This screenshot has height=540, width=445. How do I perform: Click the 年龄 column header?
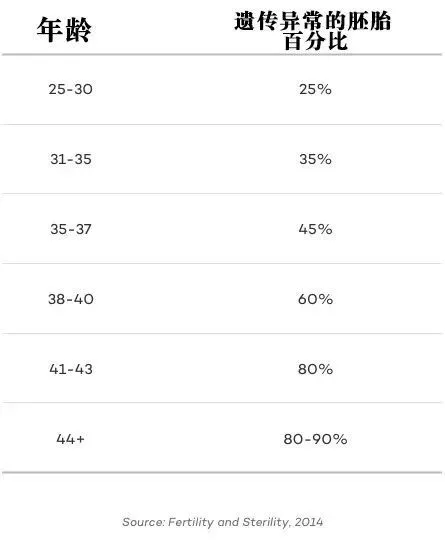click(x=64, y=30)
